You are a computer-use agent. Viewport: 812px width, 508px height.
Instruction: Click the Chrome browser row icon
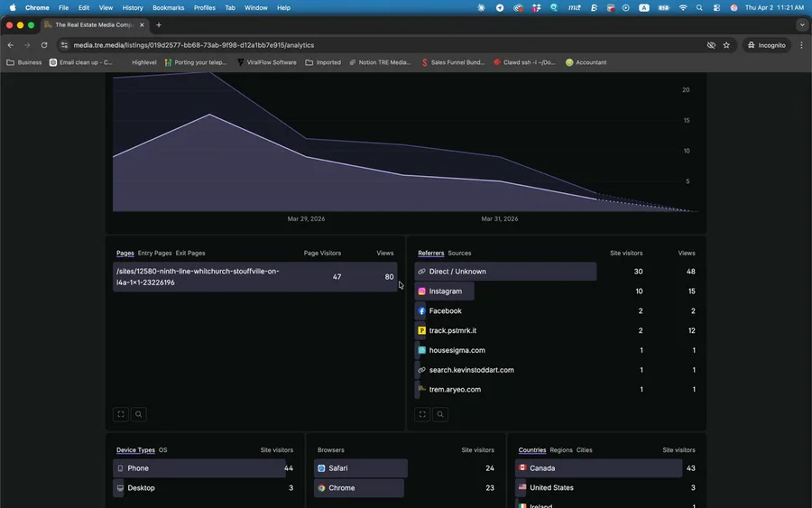click(321, 488)
